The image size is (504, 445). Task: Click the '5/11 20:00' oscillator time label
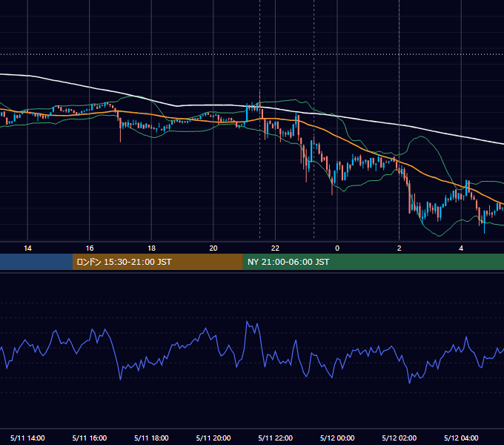(213, 438)
